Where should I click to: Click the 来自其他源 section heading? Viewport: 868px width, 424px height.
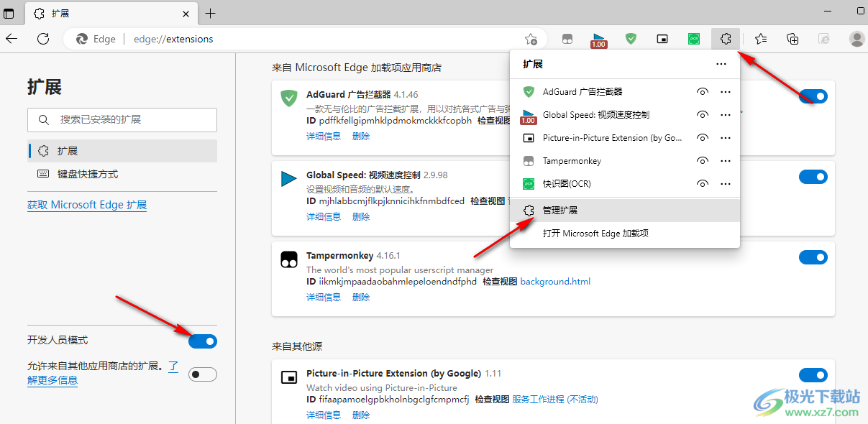(297, 346)
